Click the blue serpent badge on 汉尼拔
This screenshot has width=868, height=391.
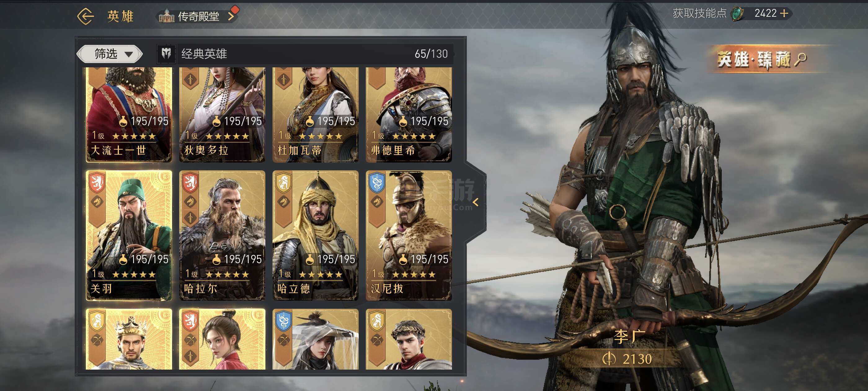click(377, 182)
